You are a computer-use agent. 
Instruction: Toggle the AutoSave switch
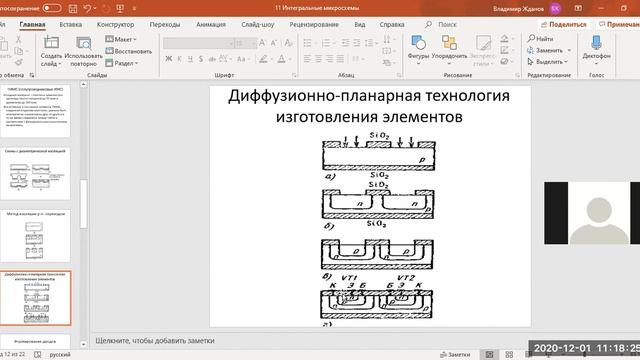click(51, 8)
